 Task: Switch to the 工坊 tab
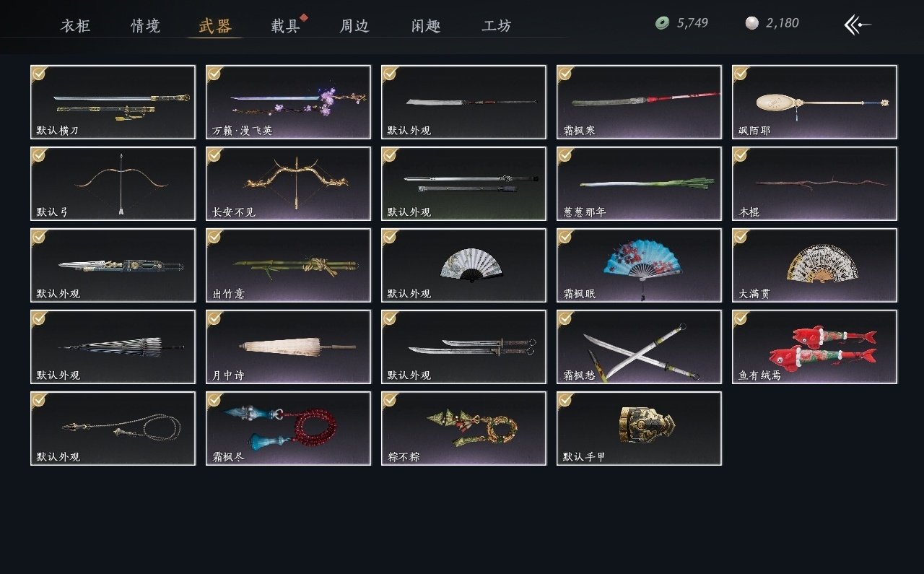click(497, 26)
